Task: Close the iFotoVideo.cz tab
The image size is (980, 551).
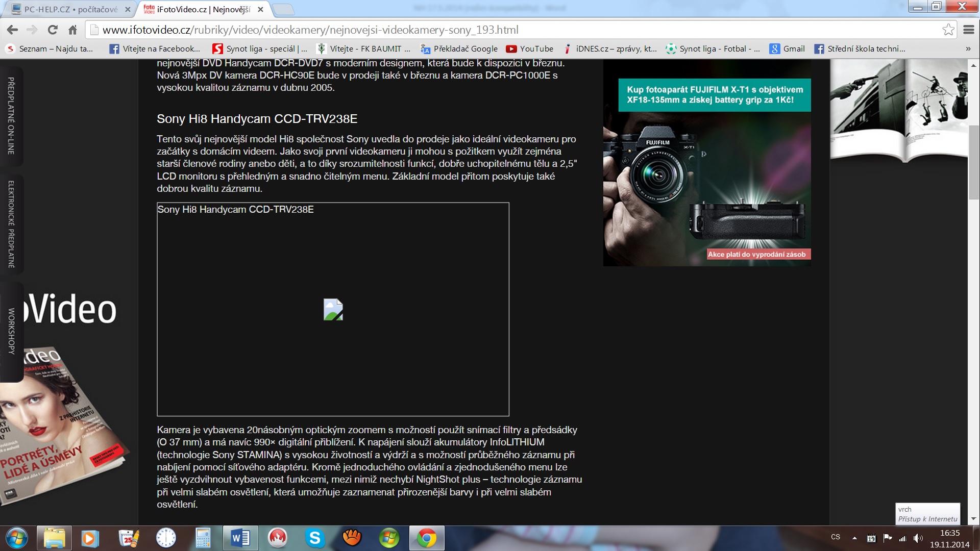Action: coord(260,9)
